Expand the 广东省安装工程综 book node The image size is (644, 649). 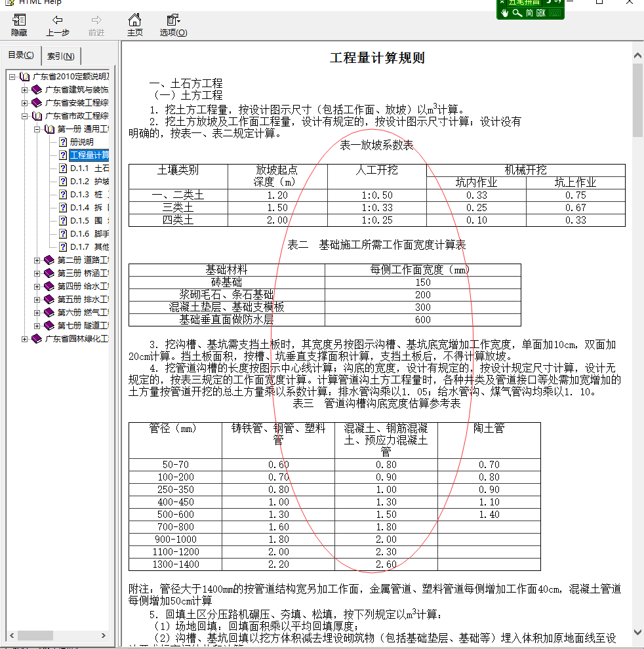[24, 103]
